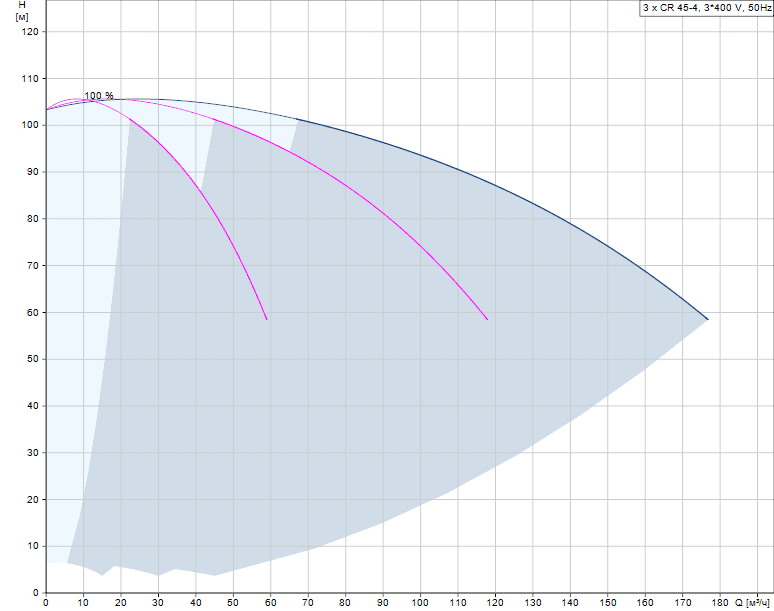Click the 40 tick on flow axis
The image size is (774, 611).
pyautogui.click(x=195, y=603)
